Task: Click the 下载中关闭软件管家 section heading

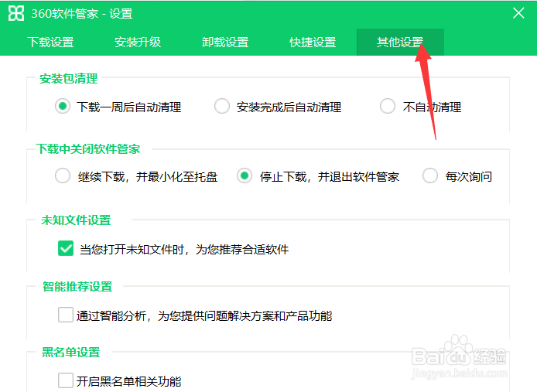Action: pyautogui.click(x=88, y=149)
